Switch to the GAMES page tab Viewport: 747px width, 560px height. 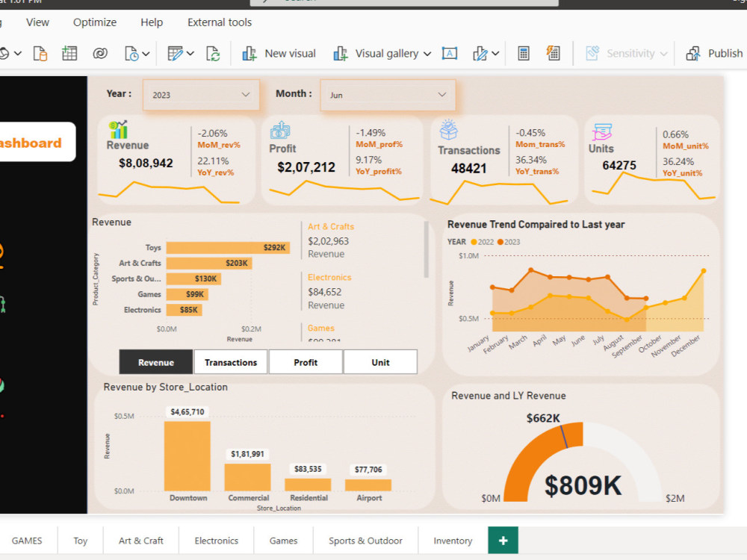pos(27,541)
